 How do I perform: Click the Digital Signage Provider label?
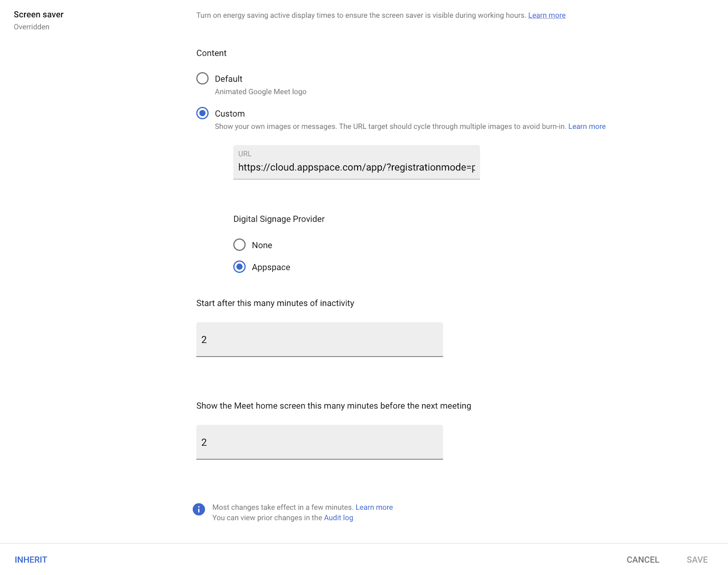279,219
